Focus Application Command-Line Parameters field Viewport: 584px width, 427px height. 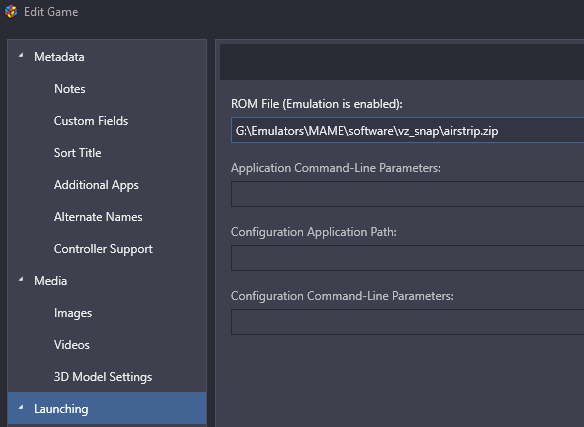(407, 194)
